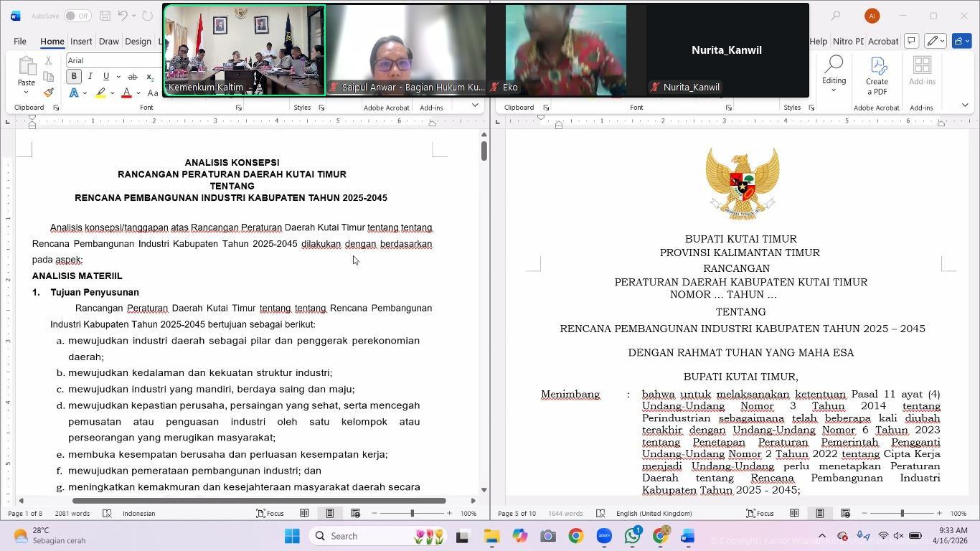
Task: Click the Italic button in left ribbon
Action: (90, 77)
